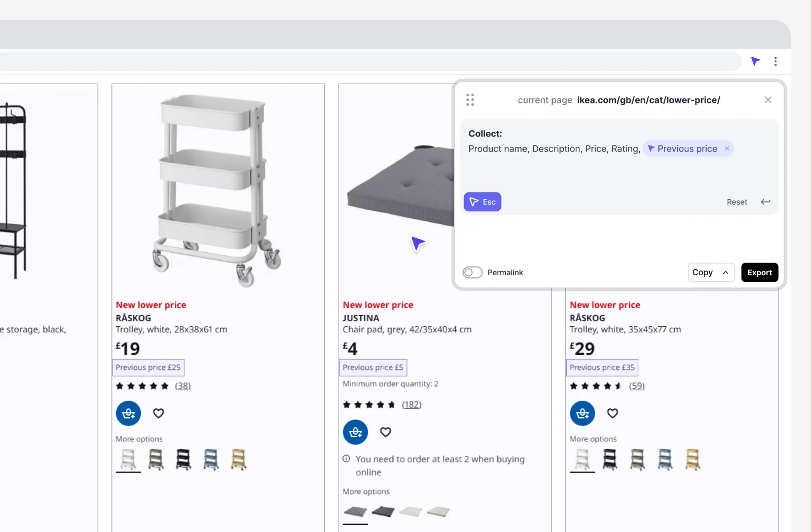The height and width of the screenshot is (532, 811).
Task: Click the purple cursor extension icon in toolbar
Action: (755, 61)
